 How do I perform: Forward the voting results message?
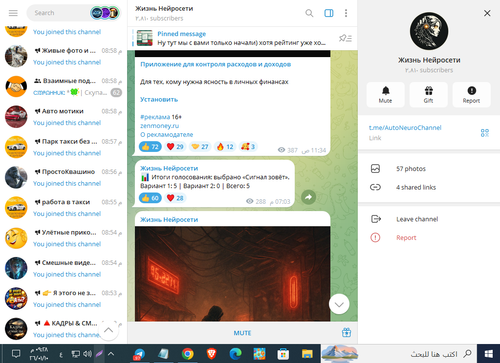tap(309, 197)
